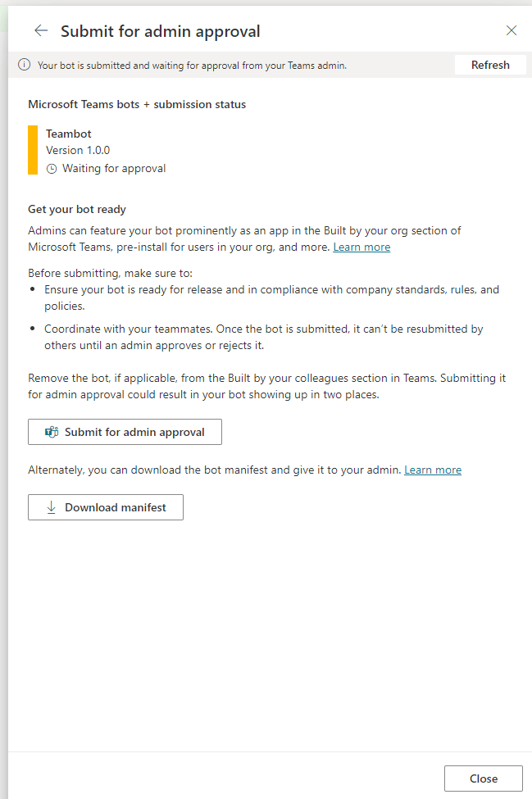Click the Teams icon on the submit button
The width and height of the screenshot is (532, 799).
(x=52, y=432)
